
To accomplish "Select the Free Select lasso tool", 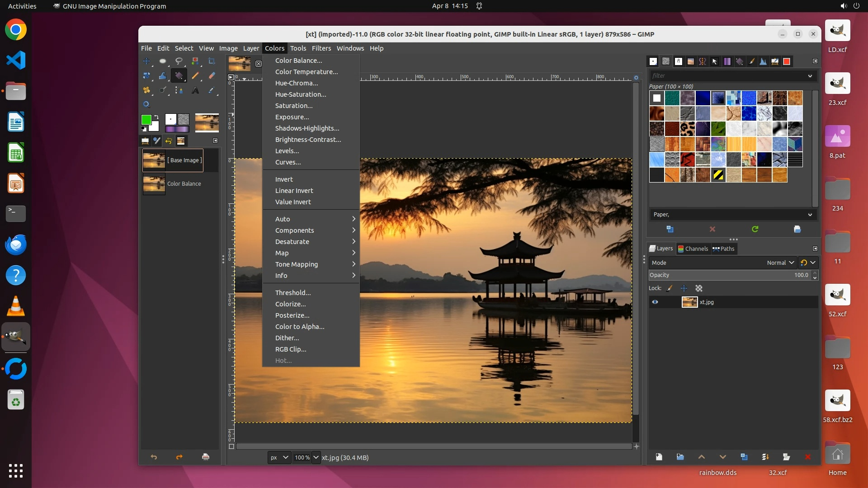I will coord(179,61).
